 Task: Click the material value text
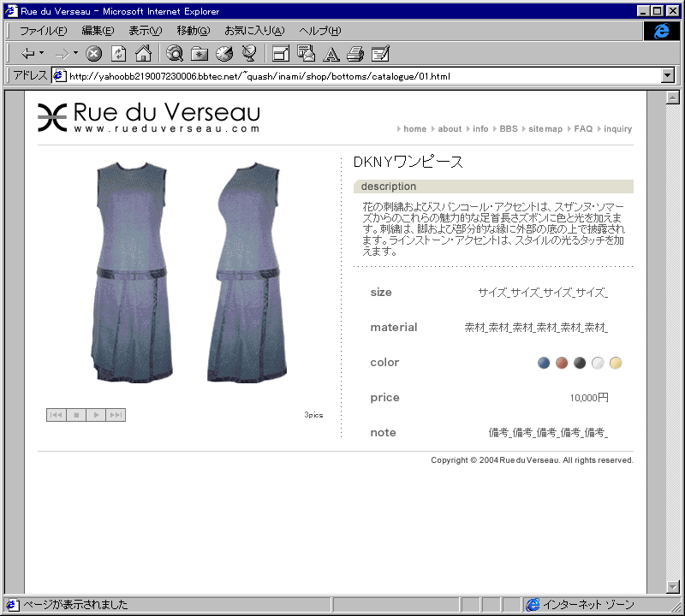[536, 328]
